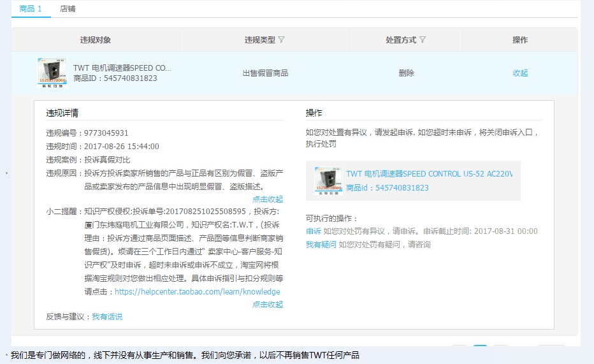Collapse 违规原因 text via 点击收起
This screenshot has width=594, height=364.
267,199
